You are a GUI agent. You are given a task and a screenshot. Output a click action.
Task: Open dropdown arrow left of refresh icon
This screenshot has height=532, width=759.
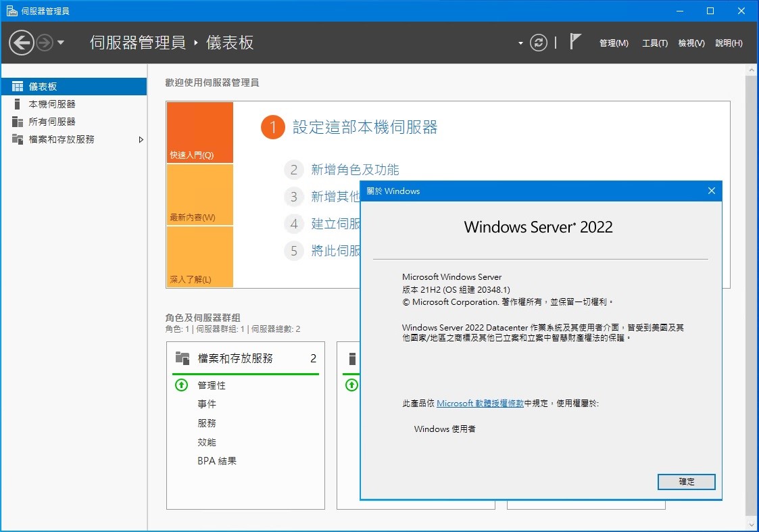coord(521,43)
